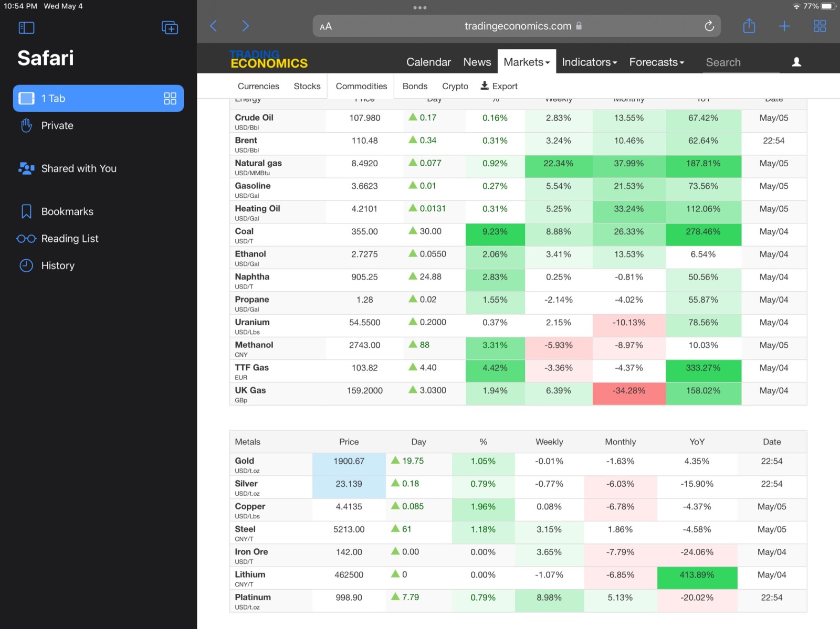
Task: Open the user account icon
Action: 796,62
